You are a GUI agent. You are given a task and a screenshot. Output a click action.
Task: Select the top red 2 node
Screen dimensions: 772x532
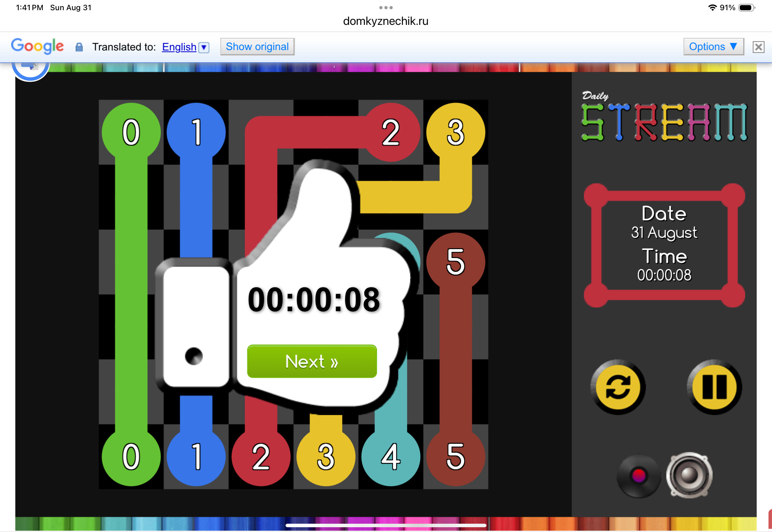pyautogui.click(x=391, y=132)
